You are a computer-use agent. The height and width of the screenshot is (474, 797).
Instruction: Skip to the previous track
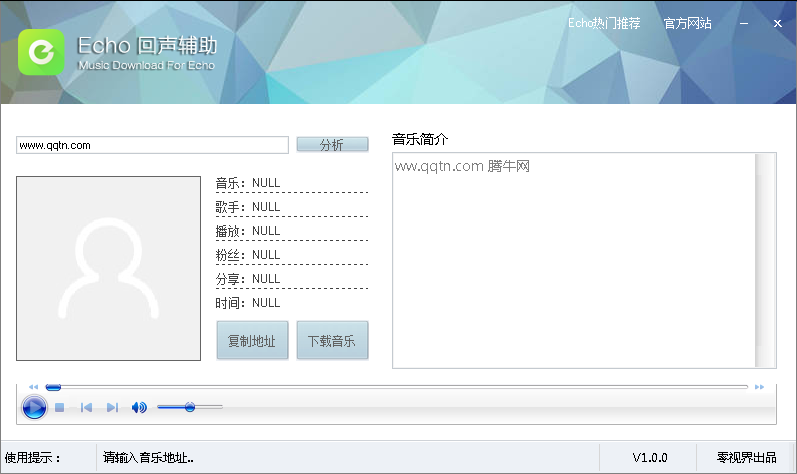click(87, 407)
